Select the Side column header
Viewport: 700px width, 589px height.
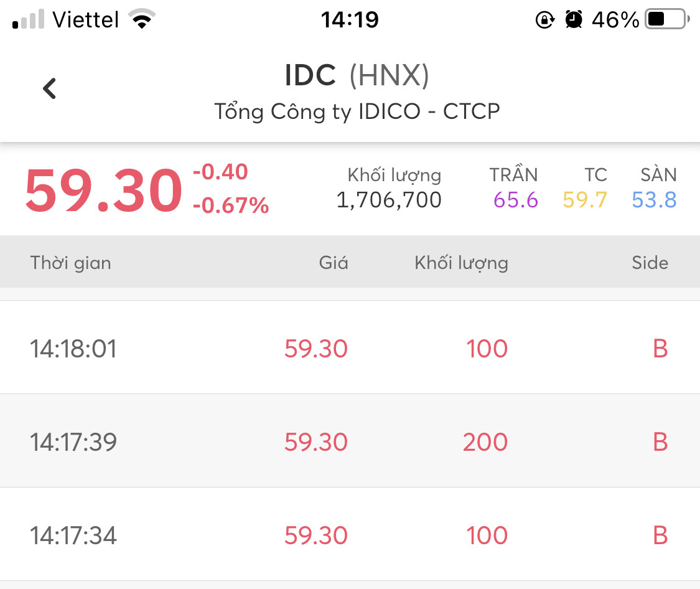650,263
